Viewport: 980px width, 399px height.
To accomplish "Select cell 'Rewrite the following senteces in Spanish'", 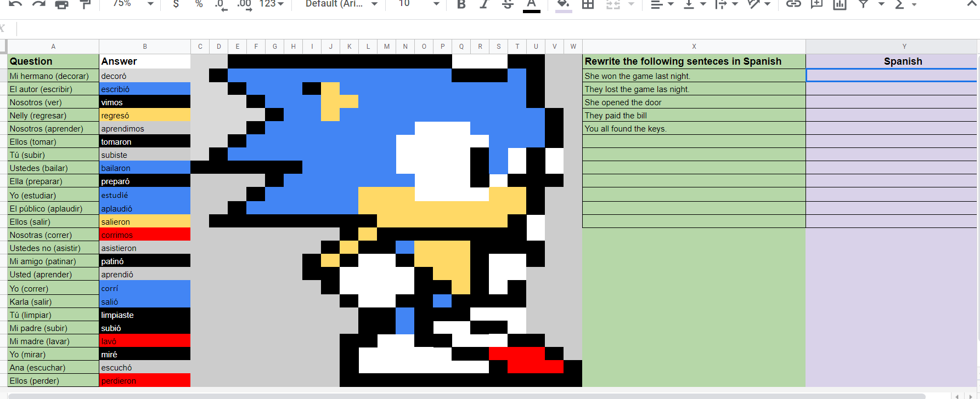I will (x=694, y=61).
